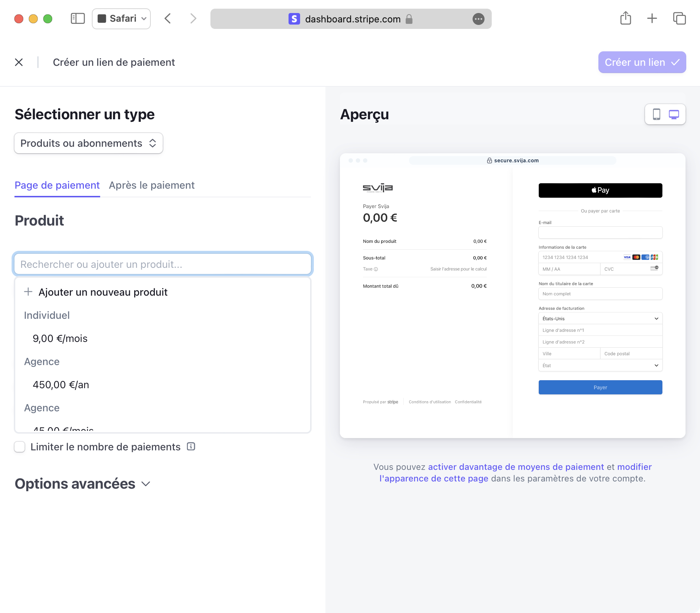
Task: Click the Rechercher ou ajouter un produit field
Action: click(163, 264)
